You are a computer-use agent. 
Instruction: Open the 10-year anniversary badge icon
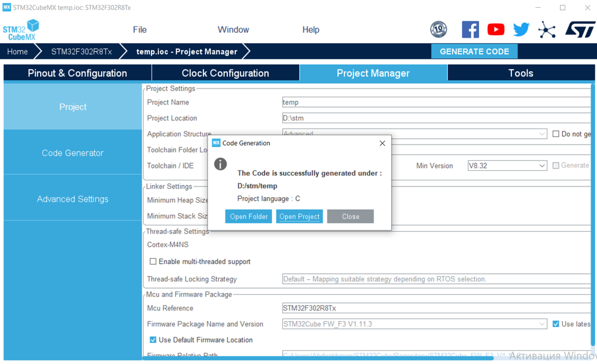click(x=438, y=29)
